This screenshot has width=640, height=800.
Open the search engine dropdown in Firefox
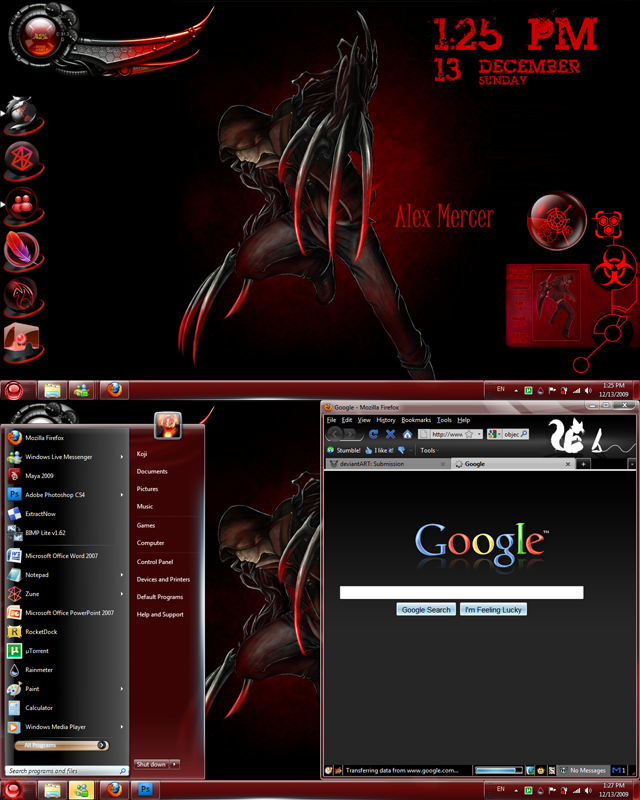click(x=500, y=434)
